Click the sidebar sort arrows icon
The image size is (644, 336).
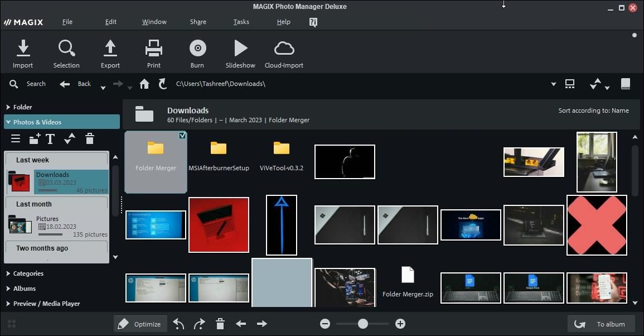(69, 138)
